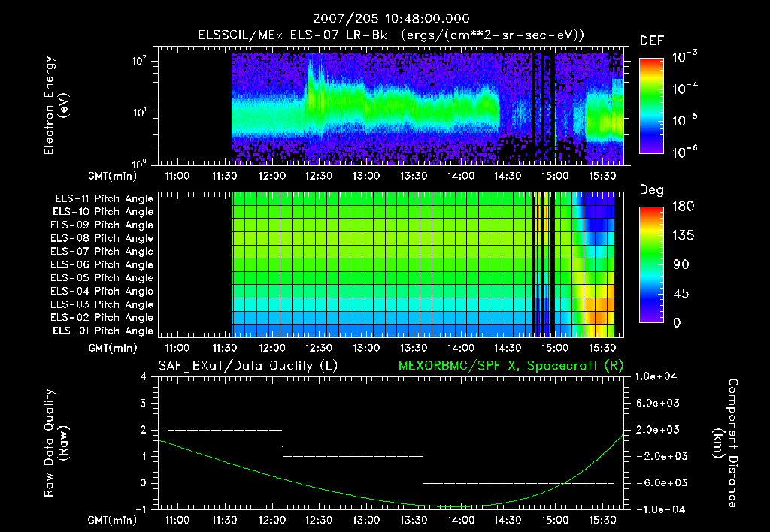The width and height of the screenshot is (770, 532).
Task: Click the GMT(min) label under the pitch angle panel
Action: click(x=113, y=349)
